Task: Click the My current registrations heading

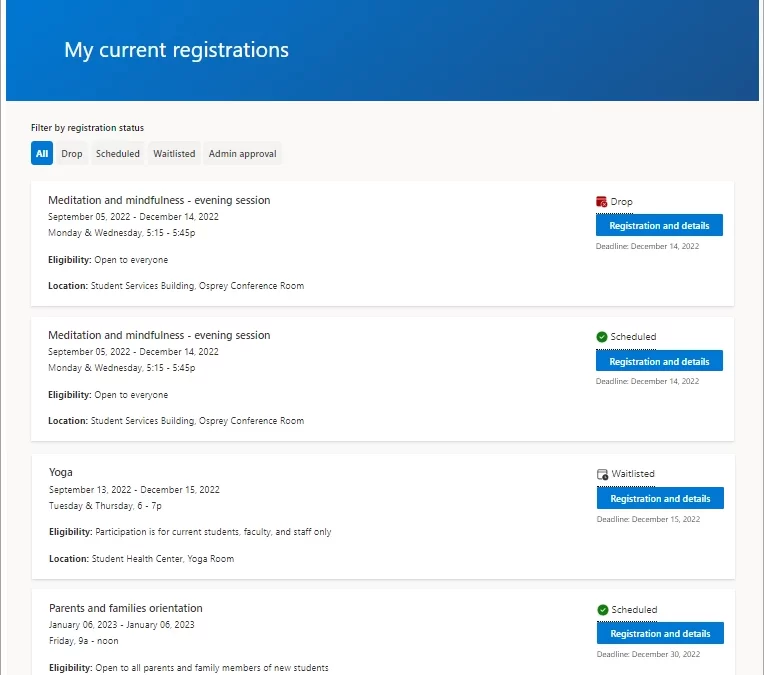Action: (x=176, y=50)
